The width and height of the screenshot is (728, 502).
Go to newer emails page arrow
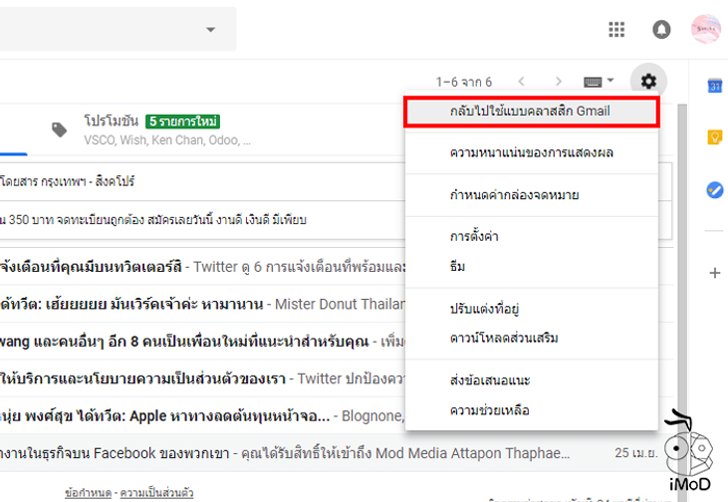521,82
